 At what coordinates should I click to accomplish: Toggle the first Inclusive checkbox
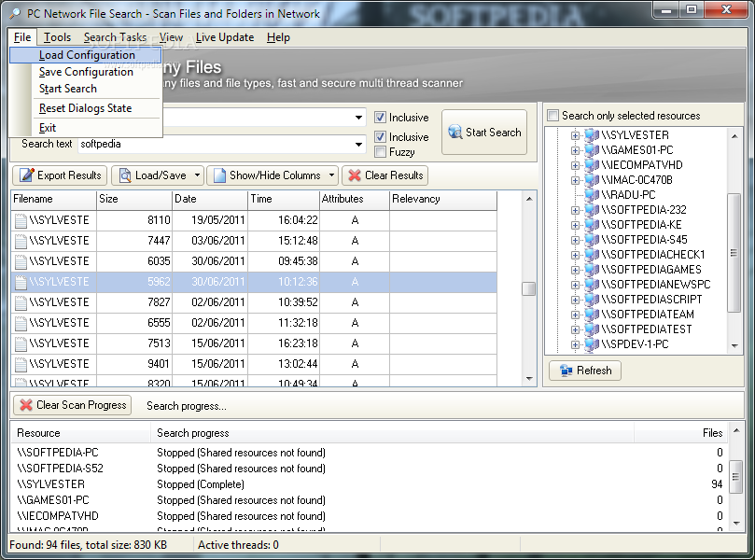click(380, 117)
